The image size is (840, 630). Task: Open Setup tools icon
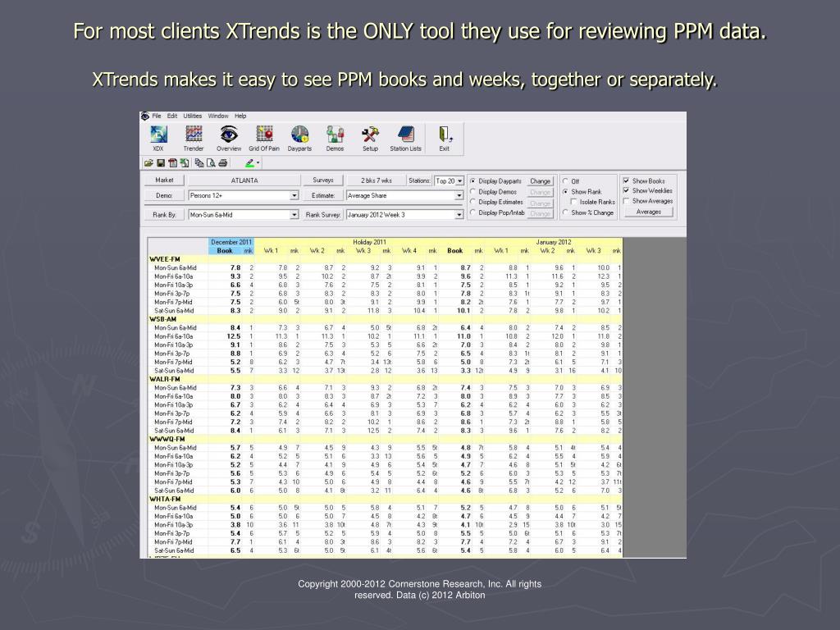pos(370,138)
